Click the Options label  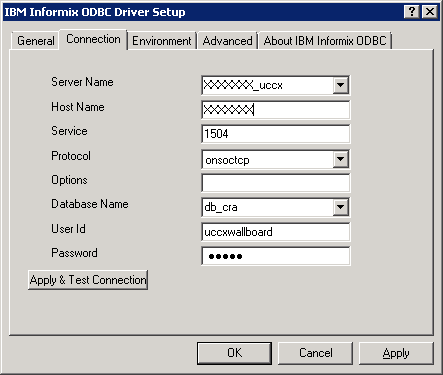pyautogui.click(x=69, y=180)
